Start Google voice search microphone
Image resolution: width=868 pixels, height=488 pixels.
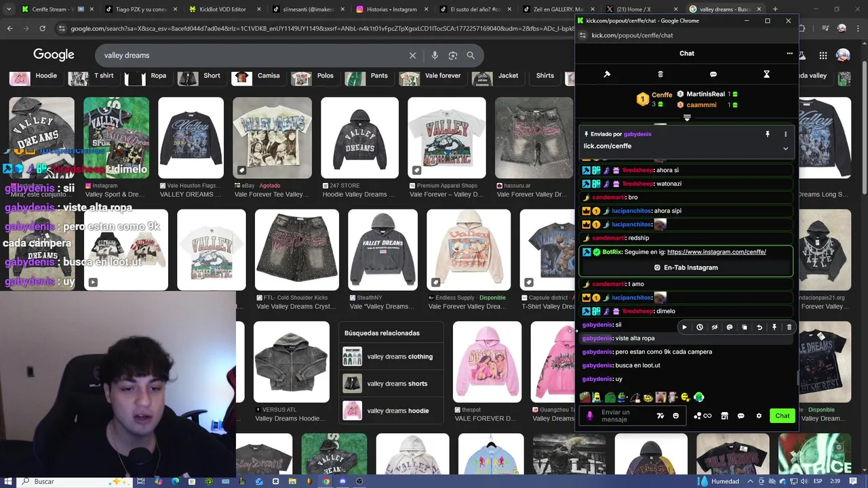coord(435,56)
